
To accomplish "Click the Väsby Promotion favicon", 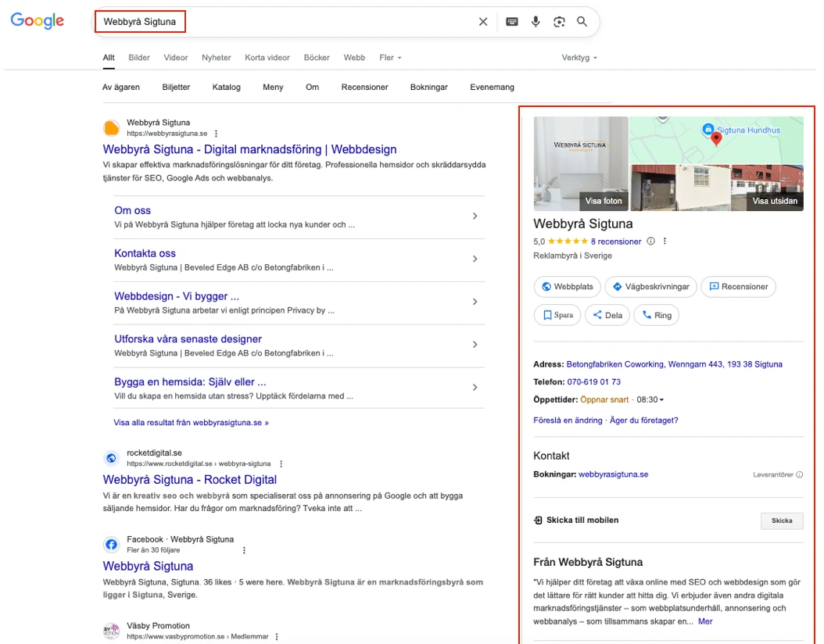I will pos(112,631).
